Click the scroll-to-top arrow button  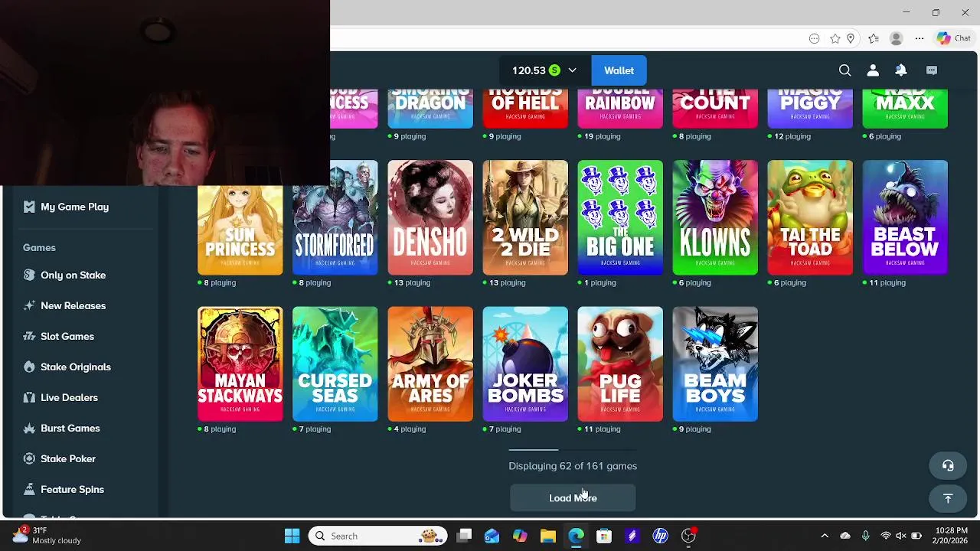click(948, 499)
